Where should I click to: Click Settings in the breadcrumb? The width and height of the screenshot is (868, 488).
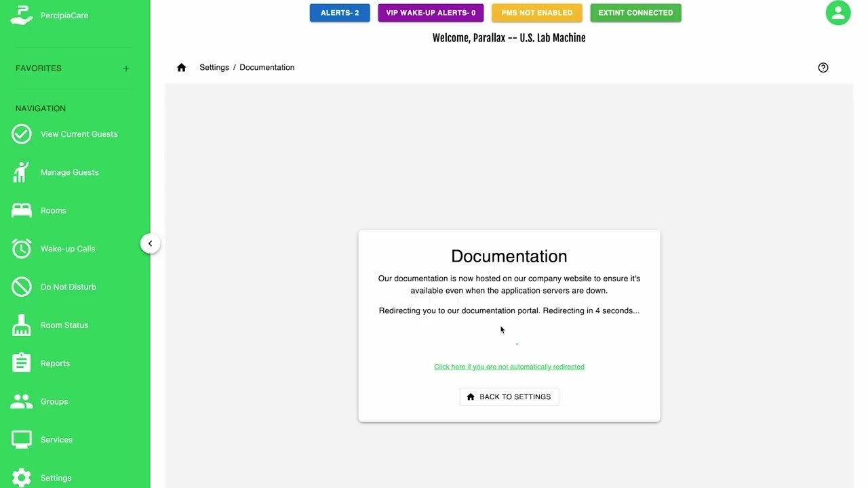pos(214,67)
